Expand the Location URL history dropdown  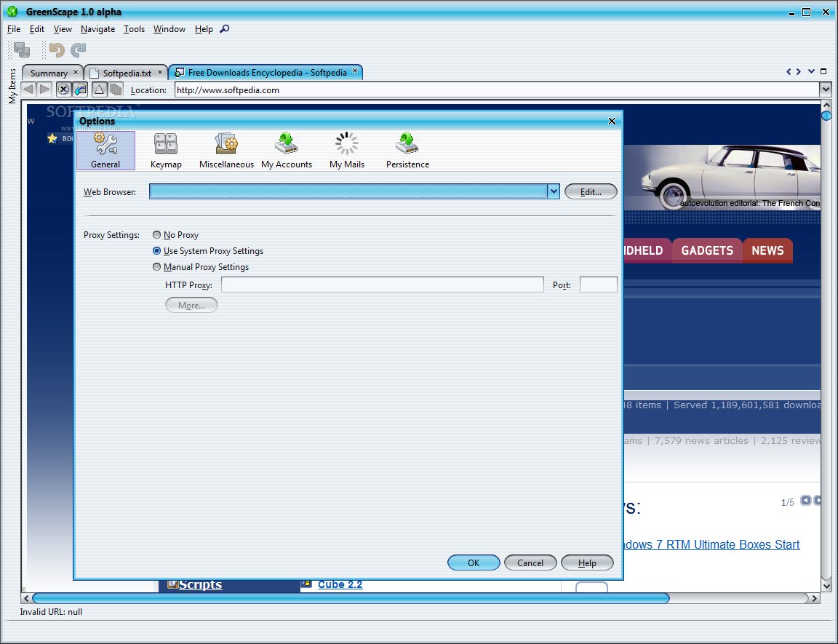[x=826, y=90]
